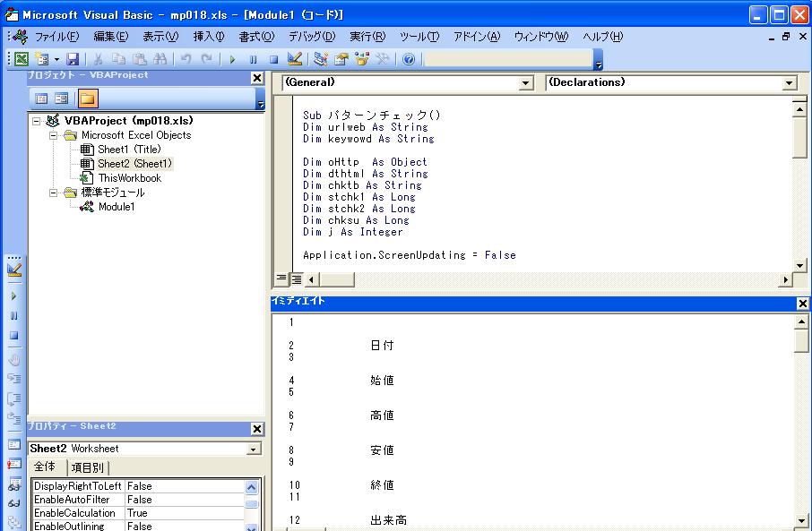Image resolution: width=812 pixels, height=531 pixels.
Task: Collapse Microsoft Excel Objects folder
Action: click(53, 135)
